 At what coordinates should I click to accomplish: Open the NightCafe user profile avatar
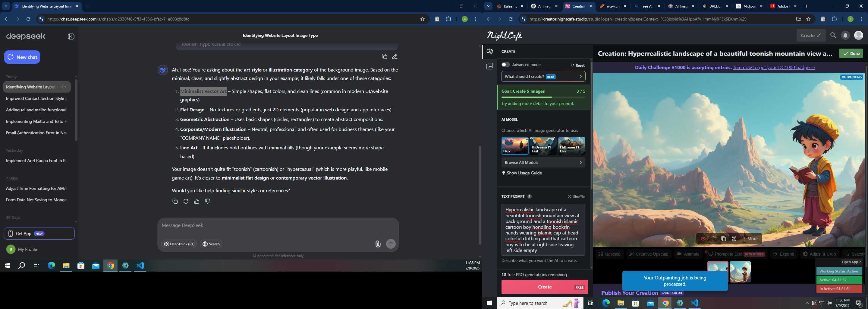point(859,35)
